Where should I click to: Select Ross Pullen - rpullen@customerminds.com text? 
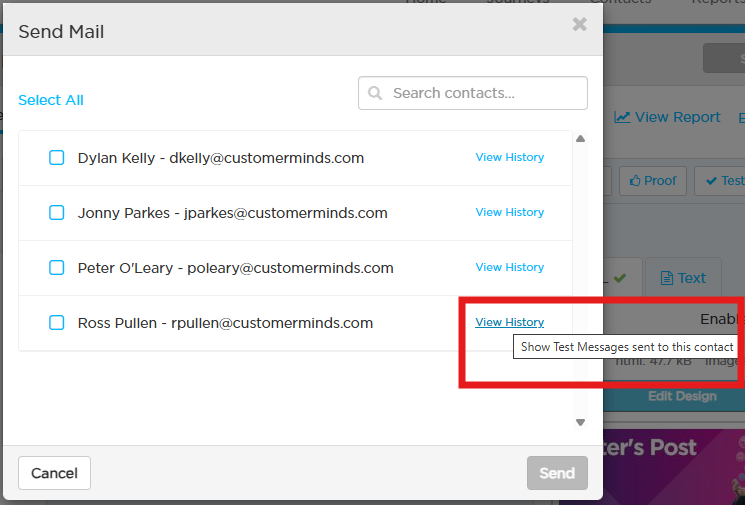click(226, 323)
